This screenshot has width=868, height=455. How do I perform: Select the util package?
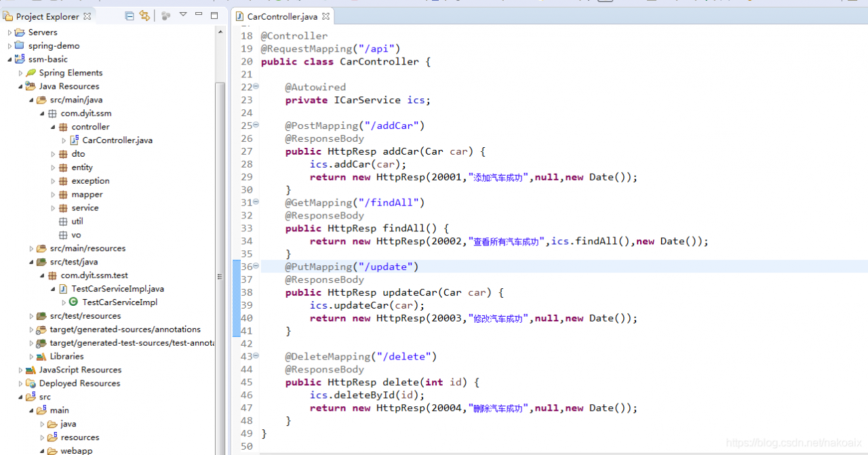pos(77,222)
